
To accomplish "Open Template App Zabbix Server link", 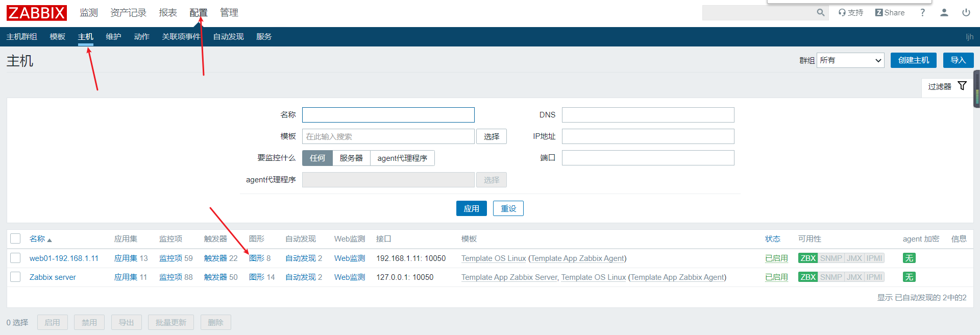I will point(509,277).
